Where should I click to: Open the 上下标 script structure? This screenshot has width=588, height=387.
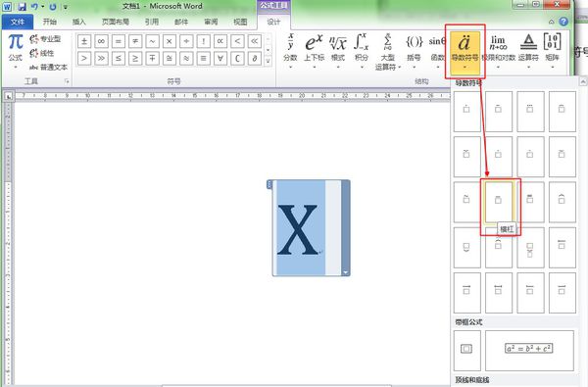click(x=314, y=51)
